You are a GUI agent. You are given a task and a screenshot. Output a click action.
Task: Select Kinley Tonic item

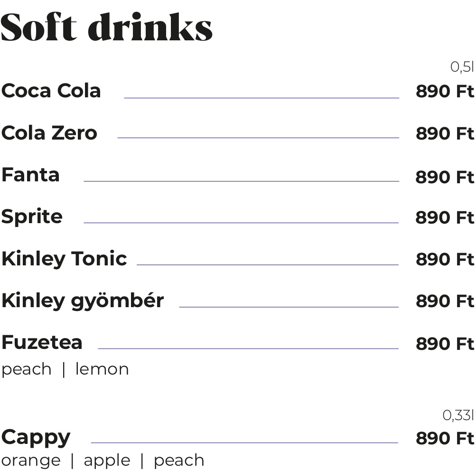pos(64,259)
